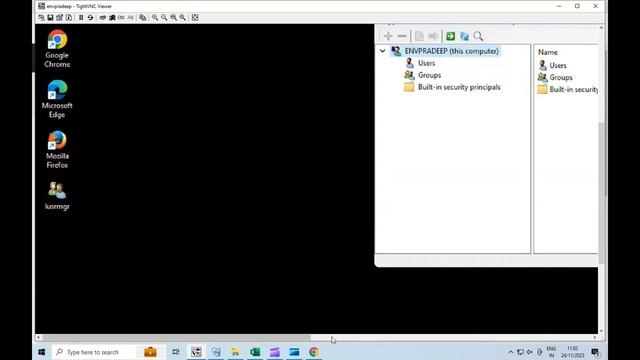
Task: Click vertical scrollbar up arrow
Action: pyautogui.click(x=601, y=28)
